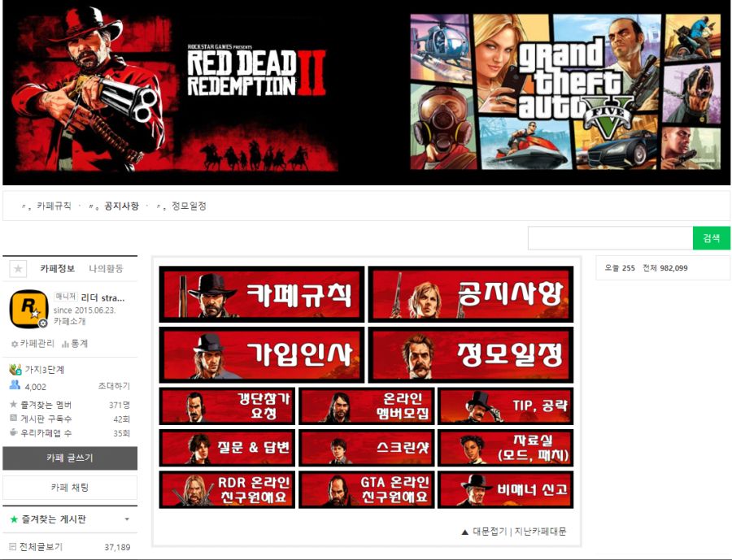Collapse the 즐겨찾는 게시판 dropdown arrow
Image resolution: width=732 pixels, height=560 pixels.
click(x=127, y=519)
